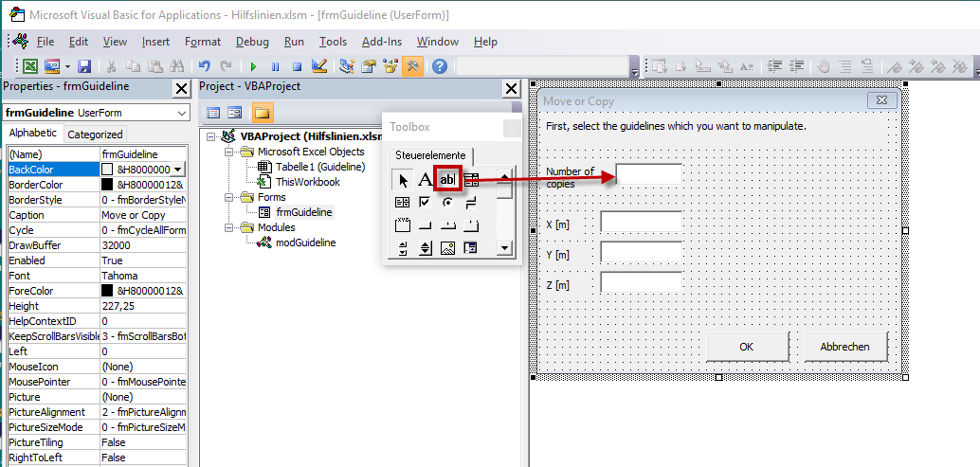Screen dimensions: 980x467
Task: Open the Project Explorer icon
Action: click(x=347, y=65)
